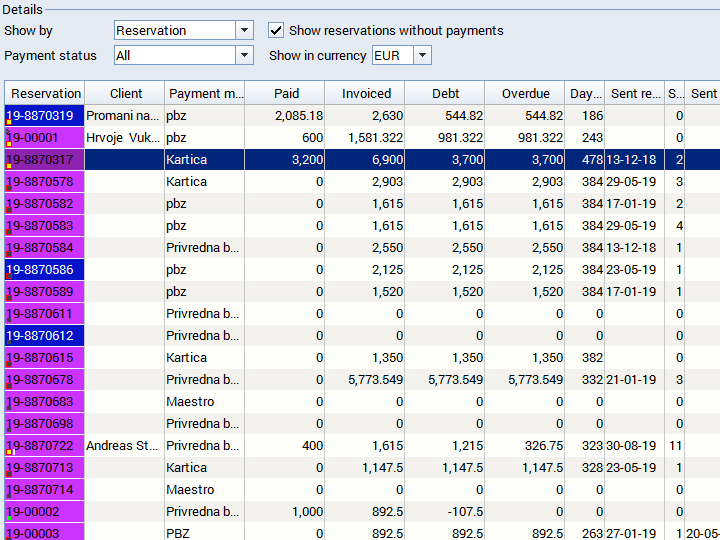Sort table by Debt column
The image size is (720, 540).
(x=446, y=94)
